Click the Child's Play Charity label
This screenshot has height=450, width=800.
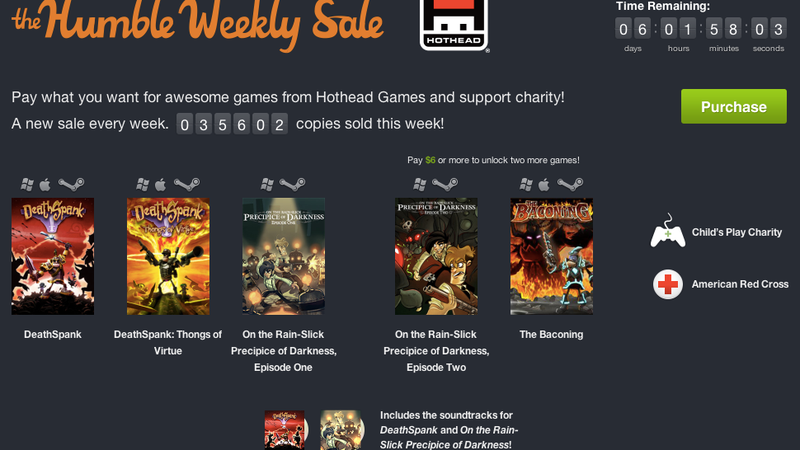[737, 232]
